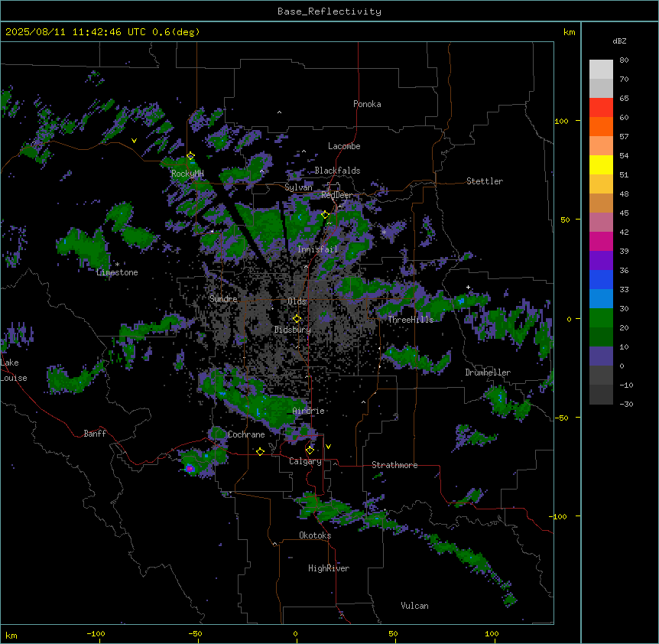Screen dimensions: 659x644
Task: Click the yellow V marker east of Calgary
Action: 328,447
